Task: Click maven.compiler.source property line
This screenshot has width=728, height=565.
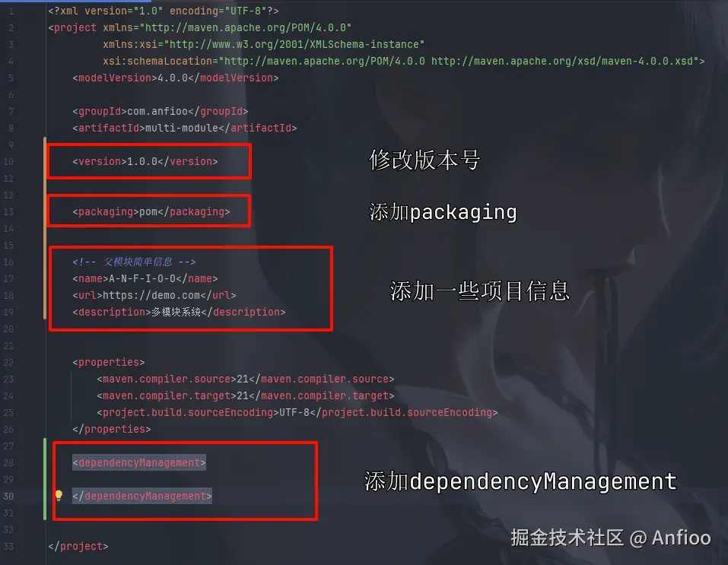Action: pos(245,379)
